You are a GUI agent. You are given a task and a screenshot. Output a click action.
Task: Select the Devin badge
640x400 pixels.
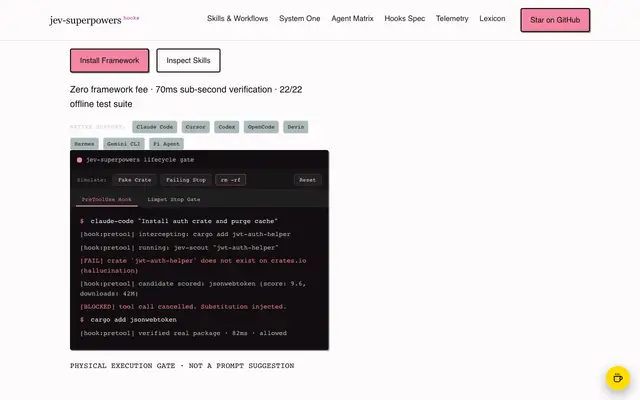296,127
